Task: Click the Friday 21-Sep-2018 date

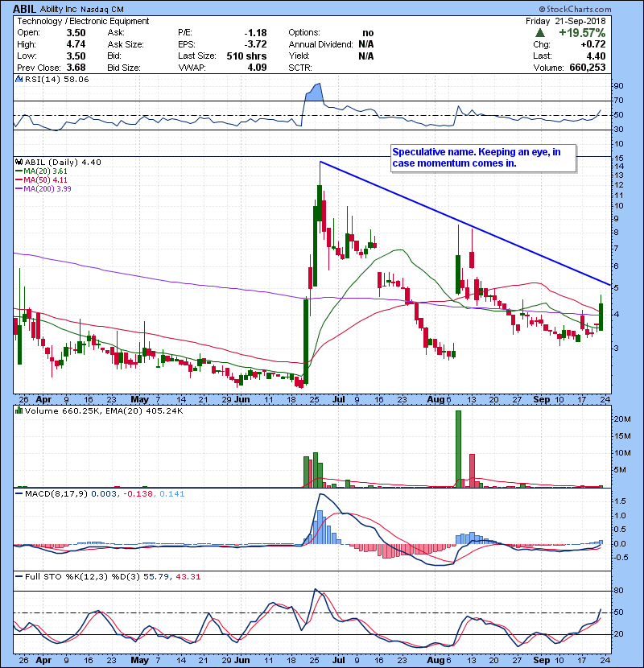Action: coord(566,21)
